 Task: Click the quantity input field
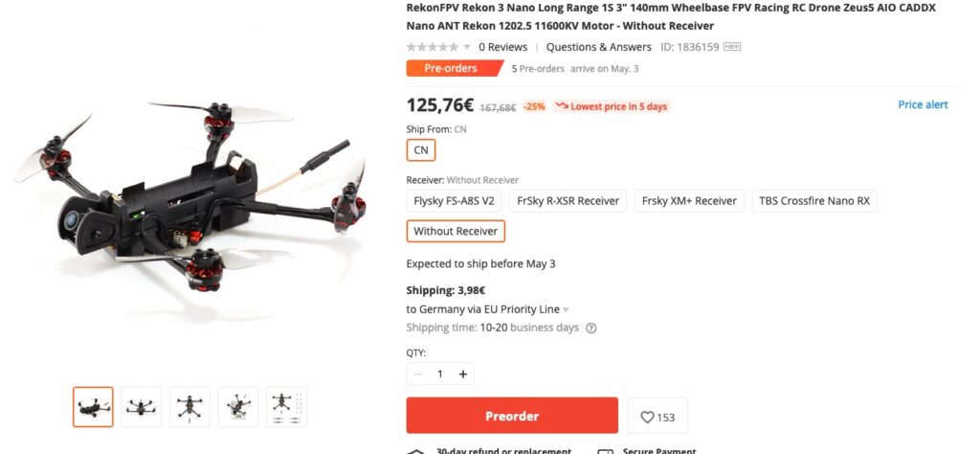pos(440,374)
